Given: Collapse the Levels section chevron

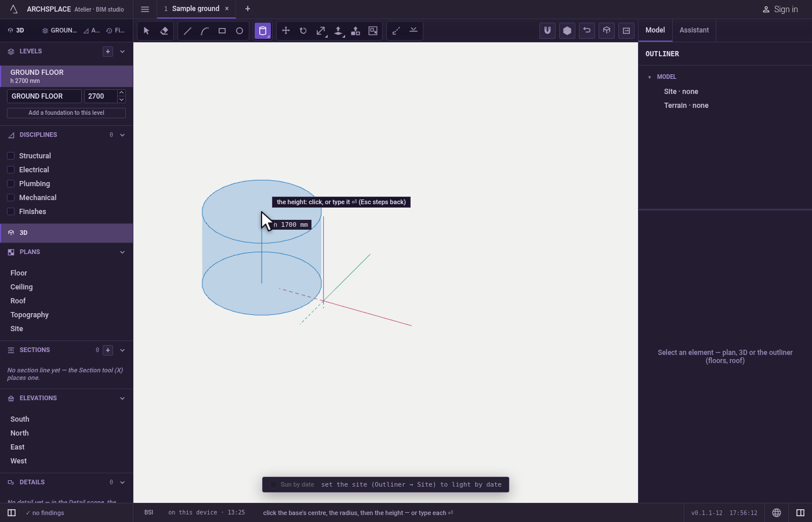Looking at the screenshot, I should [122, 52].
